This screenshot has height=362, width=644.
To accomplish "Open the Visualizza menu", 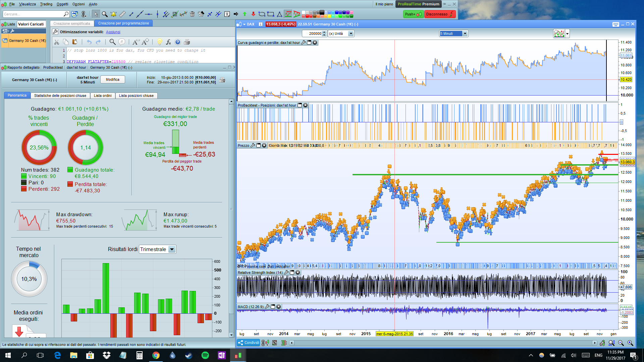I will [x=28, y=4].
